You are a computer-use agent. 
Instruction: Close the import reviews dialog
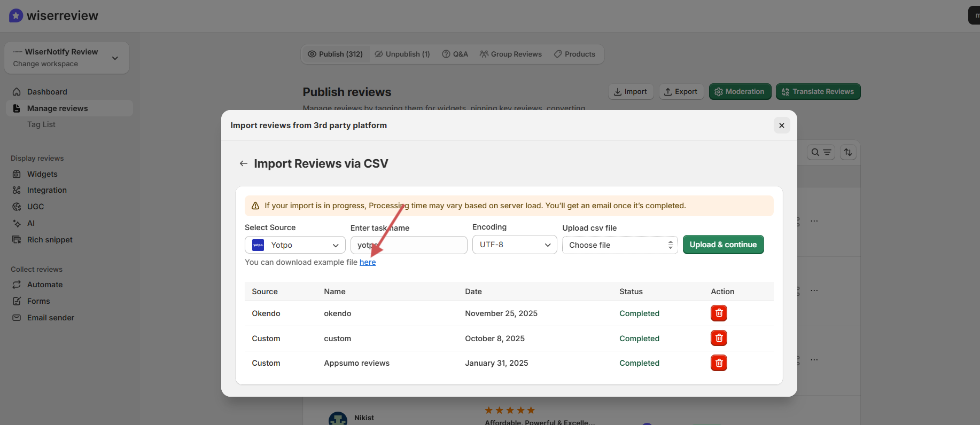point(781,125)
